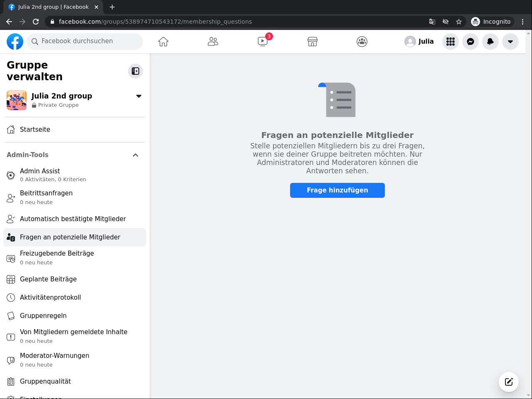Image resolution: width=532 pixels, height=399 pixels.
Task: Open Moderator-Warnungen in the sidebar
Action: point(75,360)
